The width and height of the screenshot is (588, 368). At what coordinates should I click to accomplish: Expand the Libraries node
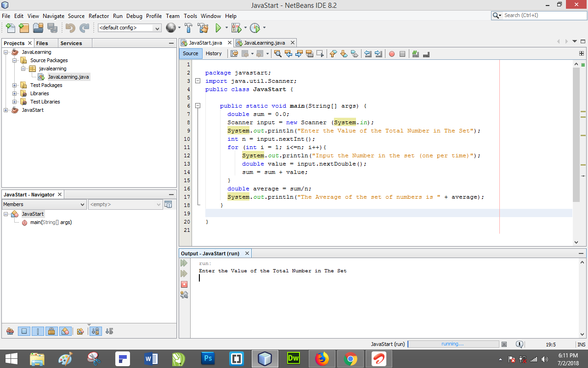pos(15,93)
